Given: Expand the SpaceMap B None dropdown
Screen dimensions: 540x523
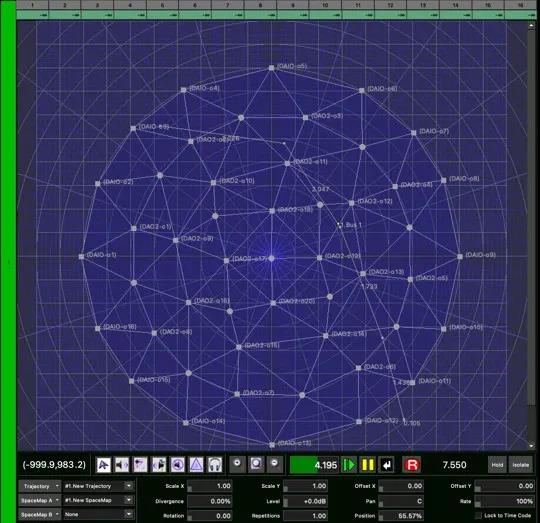Looking at the screenshot, I should click(x=98, y=514).
